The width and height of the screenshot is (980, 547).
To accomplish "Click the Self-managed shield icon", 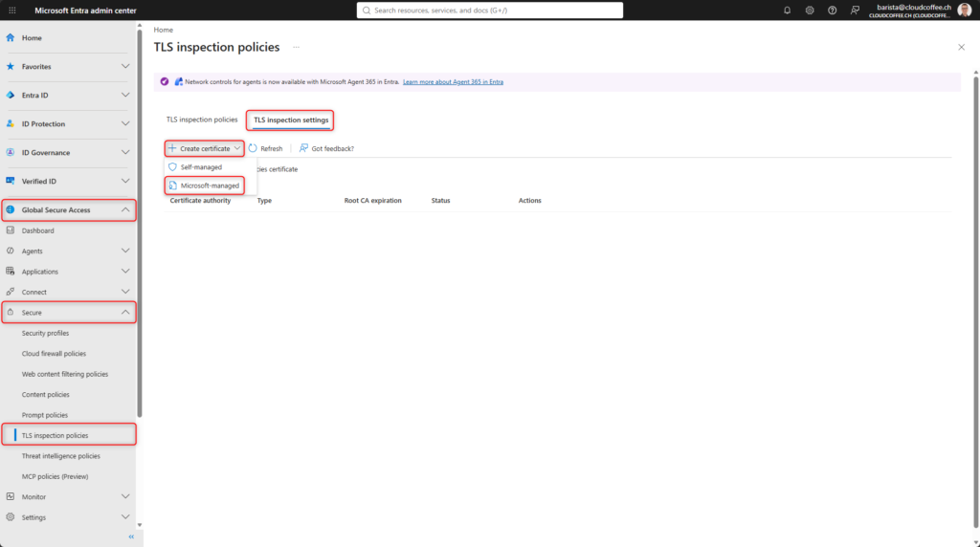I will coord(172,166).
